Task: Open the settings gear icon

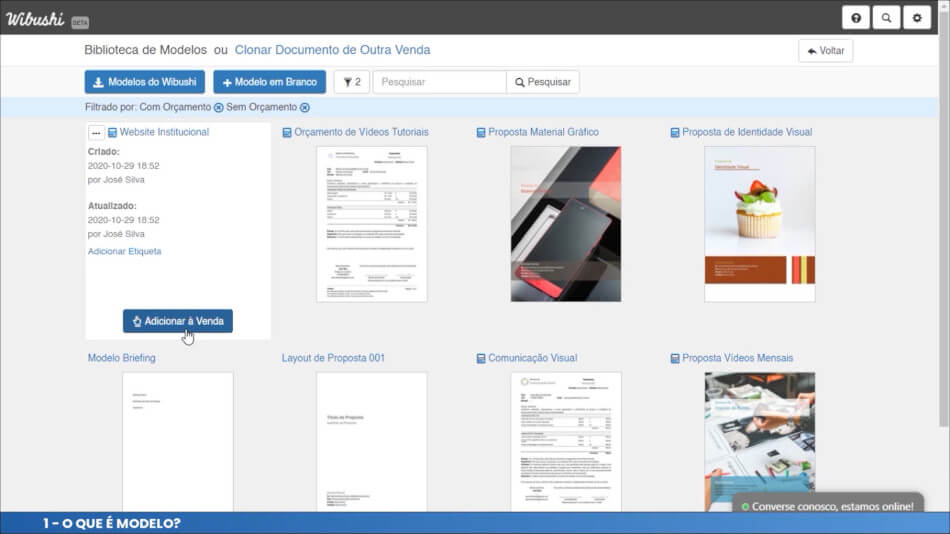Action: (917, 18)
